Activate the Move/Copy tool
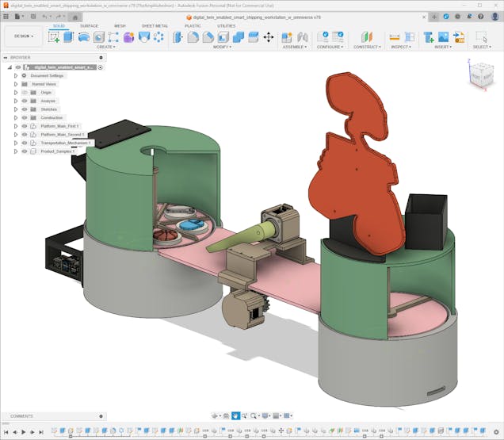This screenshot has height=440, width=504. point(268,37)
